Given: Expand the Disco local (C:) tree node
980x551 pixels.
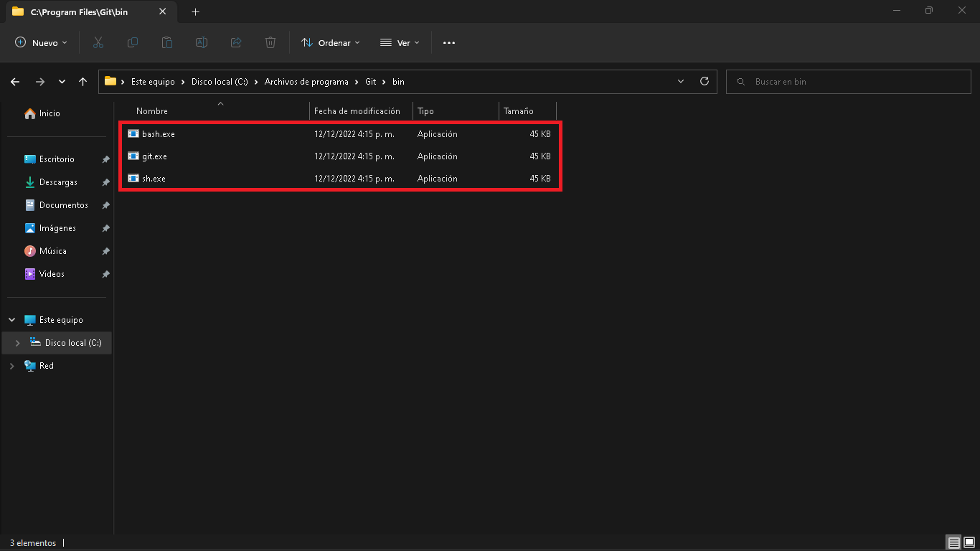Looking at the screenshot, I should pos(18,343).
